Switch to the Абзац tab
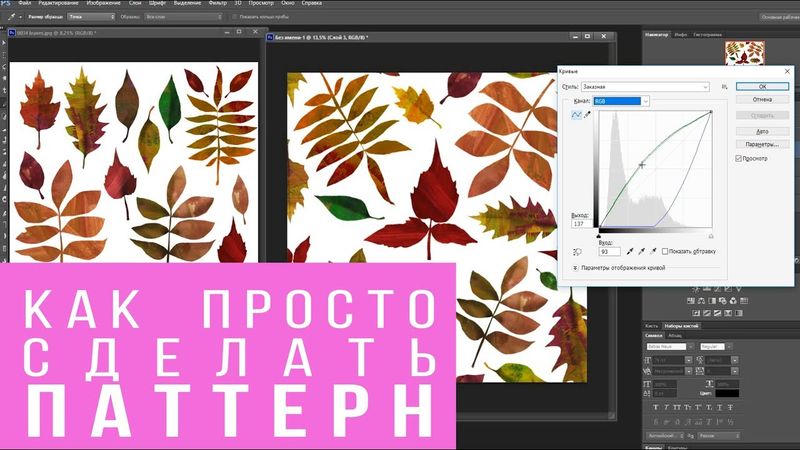This screenshot has height=450, width=800. pos(674,335)
